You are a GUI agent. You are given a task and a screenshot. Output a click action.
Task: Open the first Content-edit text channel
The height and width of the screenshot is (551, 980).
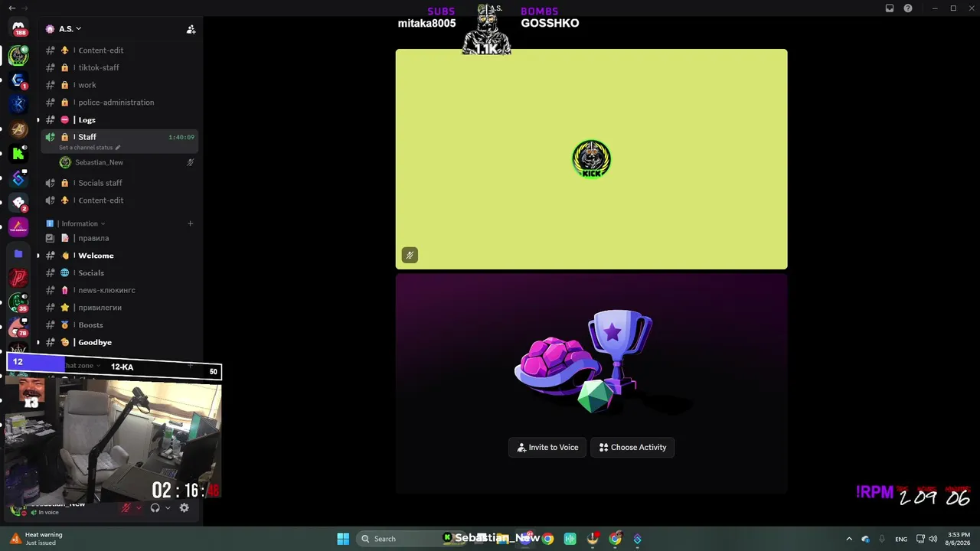click(x=119, y=51)
